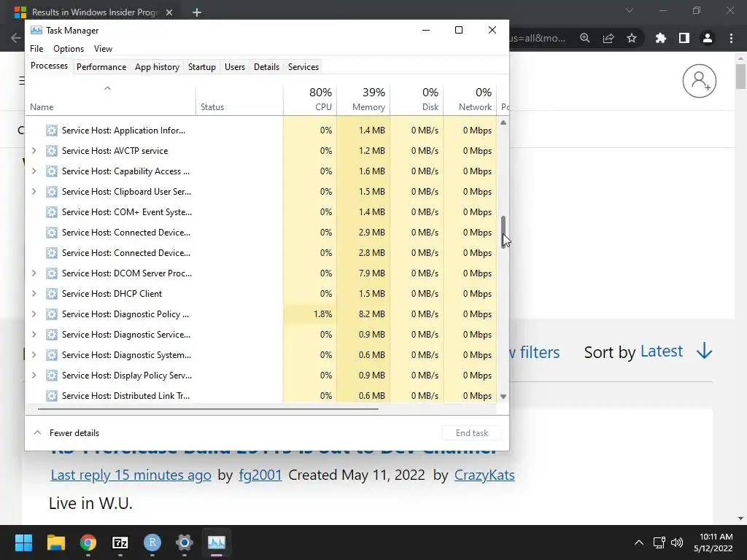Click Chrome's tab search chevron
Viewport: 747px width, 560px height.
(630, 10)
